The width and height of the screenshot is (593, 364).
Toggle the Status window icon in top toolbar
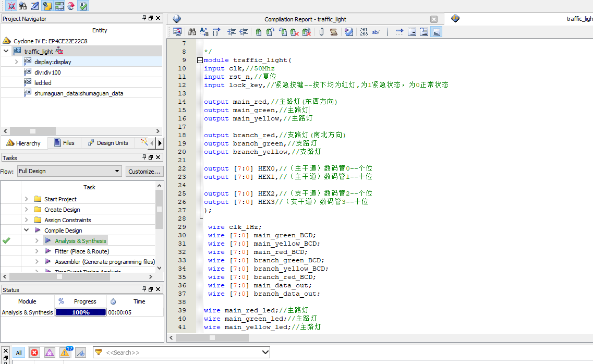(x=59, y=6)
